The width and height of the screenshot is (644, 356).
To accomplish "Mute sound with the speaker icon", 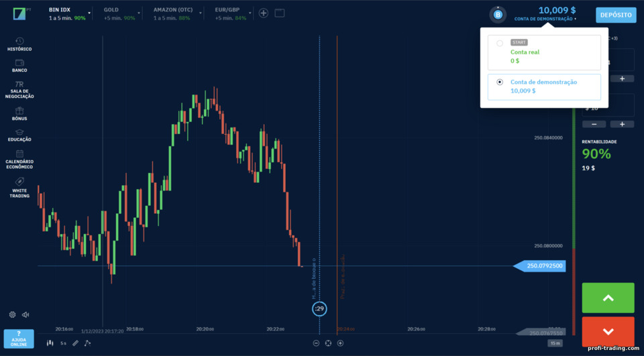I will click(25, 314).
